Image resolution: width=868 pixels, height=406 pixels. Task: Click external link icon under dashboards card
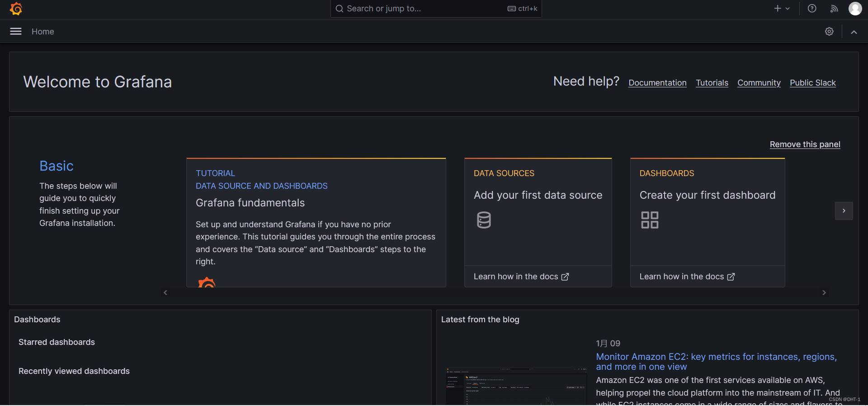(x=731, y=277)
